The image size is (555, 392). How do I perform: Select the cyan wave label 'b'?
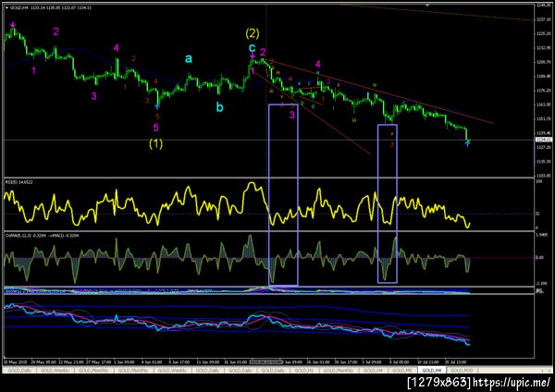click(x=220, y=107)
